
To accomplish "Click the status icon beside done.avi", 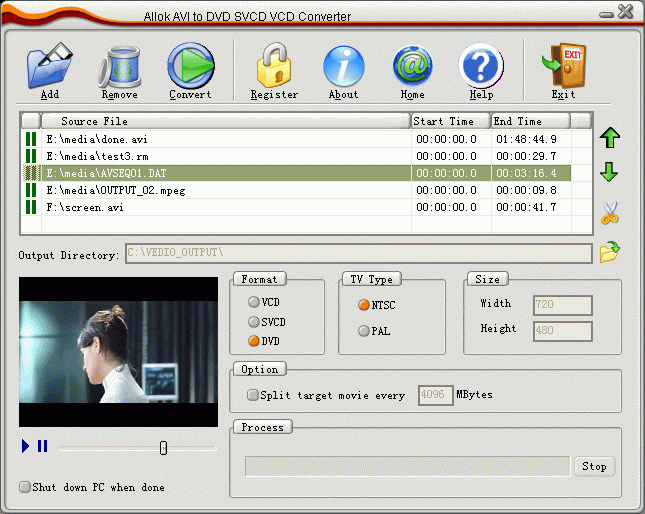I will click(31, 139).
